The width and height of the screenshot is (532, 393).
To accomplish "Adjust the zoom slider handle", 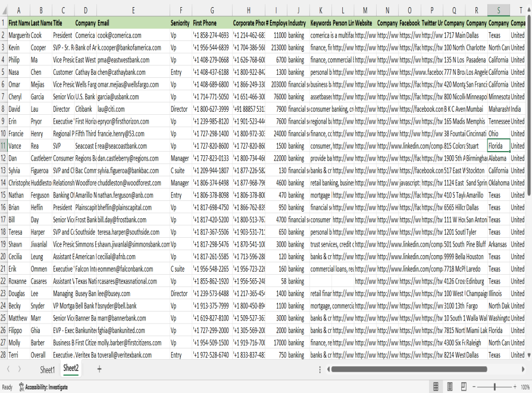I will [x=495, y=386].
